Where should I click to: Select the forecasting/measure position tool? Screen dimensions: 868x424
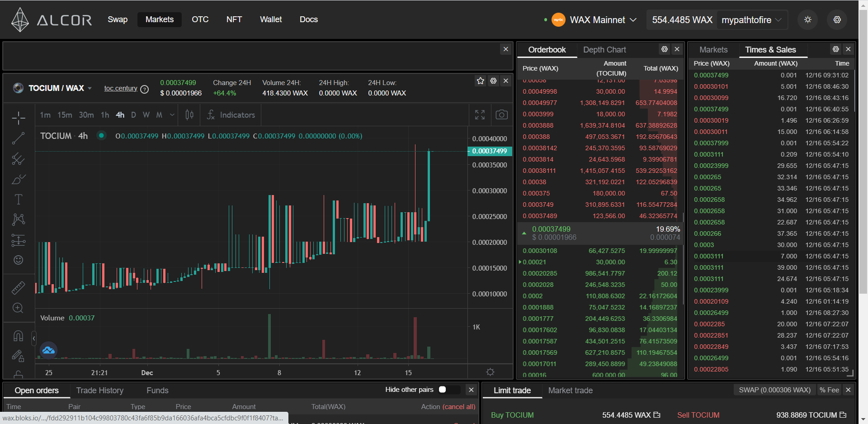19,240
